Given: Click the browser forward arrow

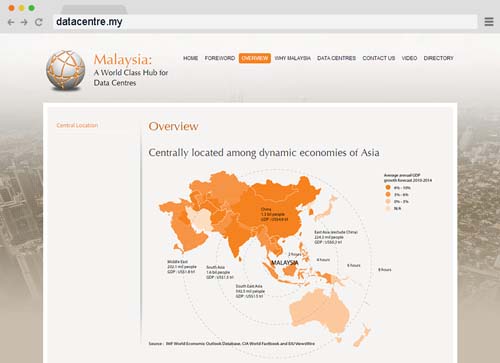Looking at the screenshot, I should tap(24, 22).
